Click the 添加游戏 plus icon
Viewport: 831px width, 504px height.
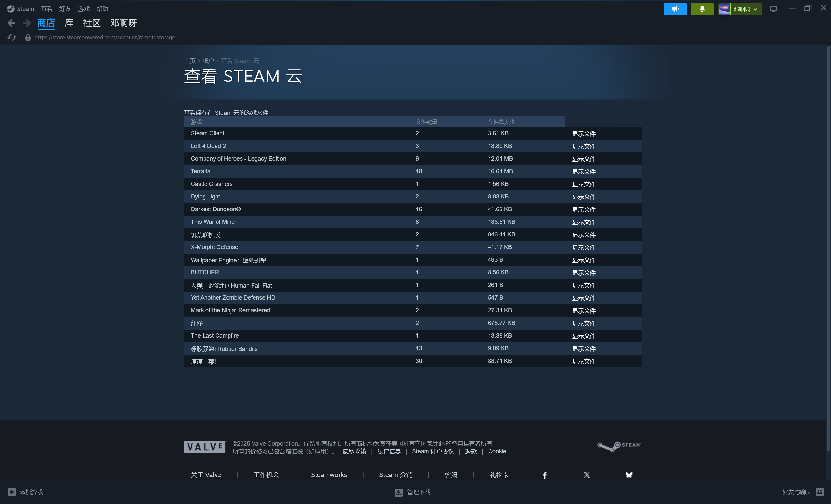11,492
